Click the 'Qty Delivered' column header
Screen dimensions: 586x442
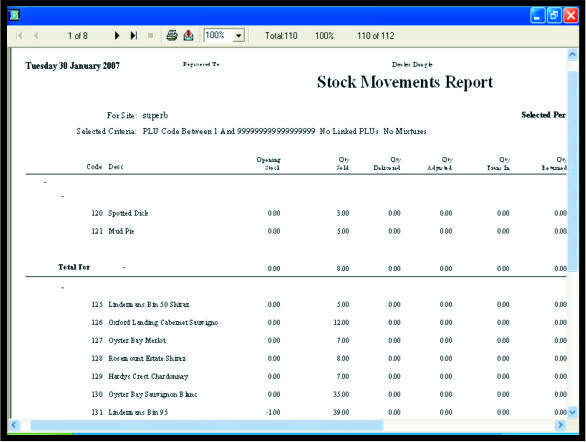coord(387,164)
